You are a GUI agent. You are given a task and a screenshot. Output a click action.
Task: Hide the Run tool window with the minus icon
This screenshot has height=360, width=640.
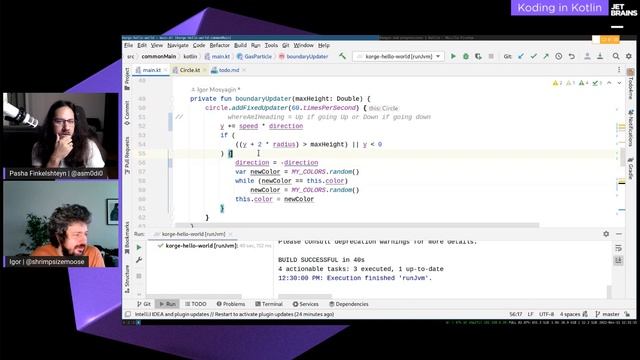click(619, 234)
